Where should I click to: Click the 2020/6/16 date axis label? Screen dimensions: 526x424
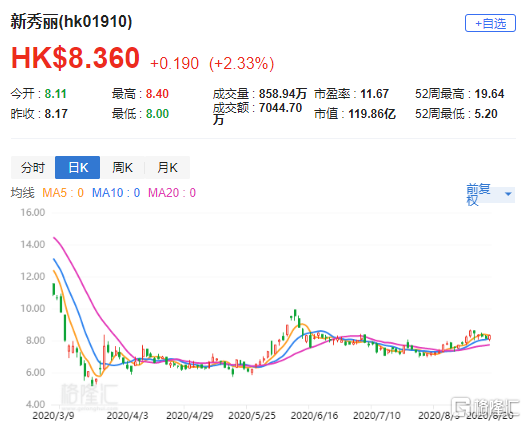(x=314, y=416)
